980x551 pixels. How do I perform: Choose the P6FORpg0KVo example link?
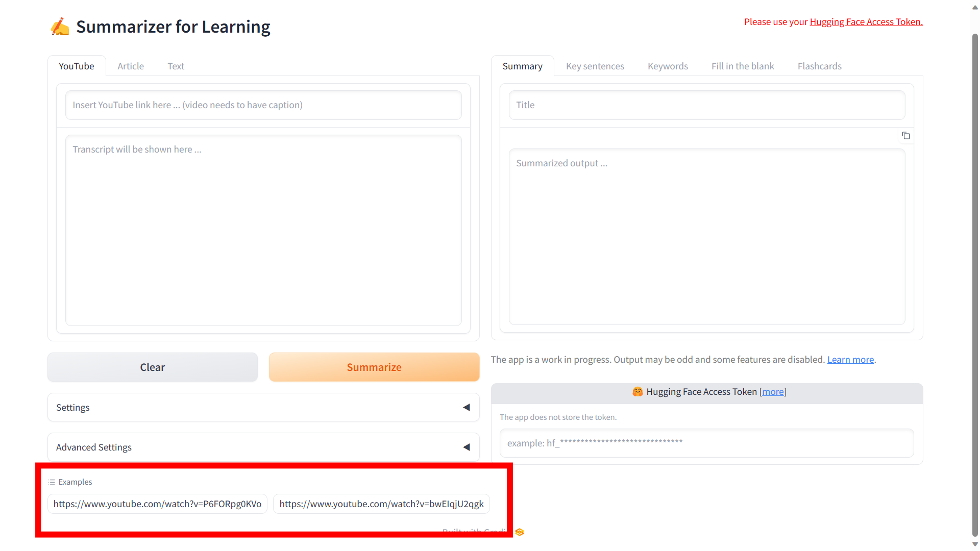[x=157, y=504]
